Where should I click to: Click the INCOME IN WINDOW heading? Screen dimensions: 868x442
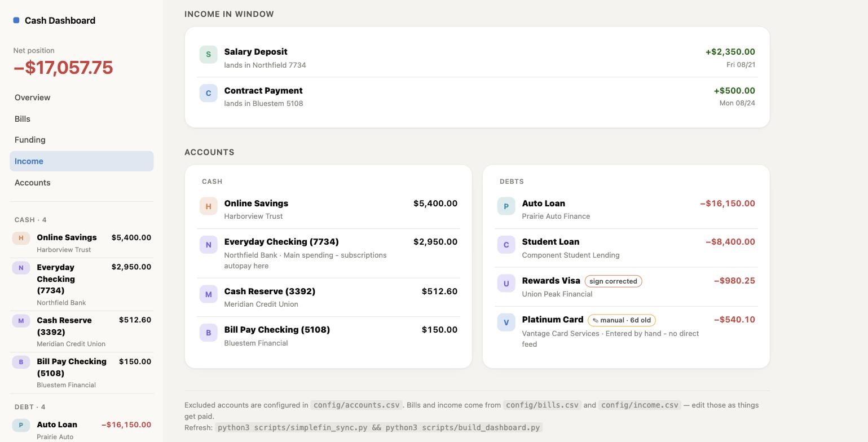229,14
